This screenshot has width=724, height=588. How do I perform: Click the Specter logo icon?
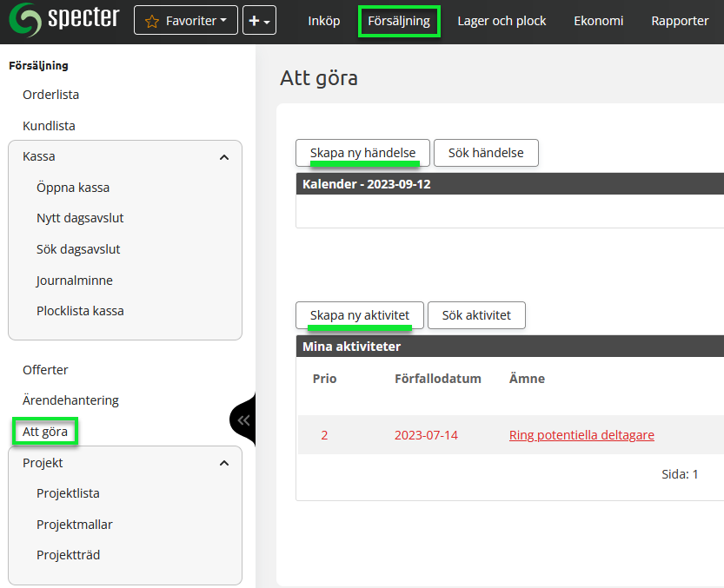pyautogui.click(x=24, y=20)
